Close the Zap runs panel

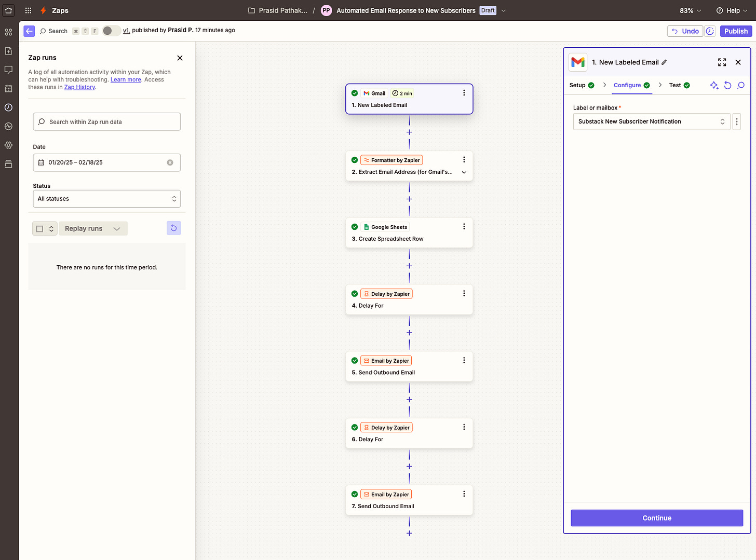click(180, 58)
